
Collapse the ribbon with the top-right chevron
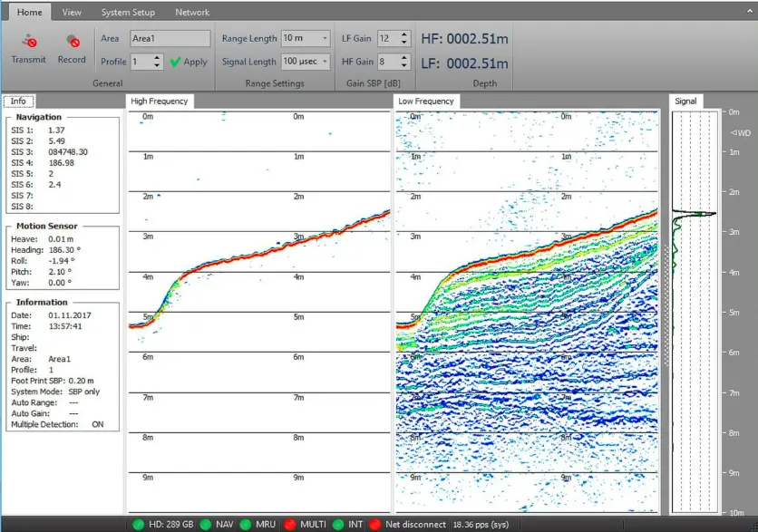point(750,11)
